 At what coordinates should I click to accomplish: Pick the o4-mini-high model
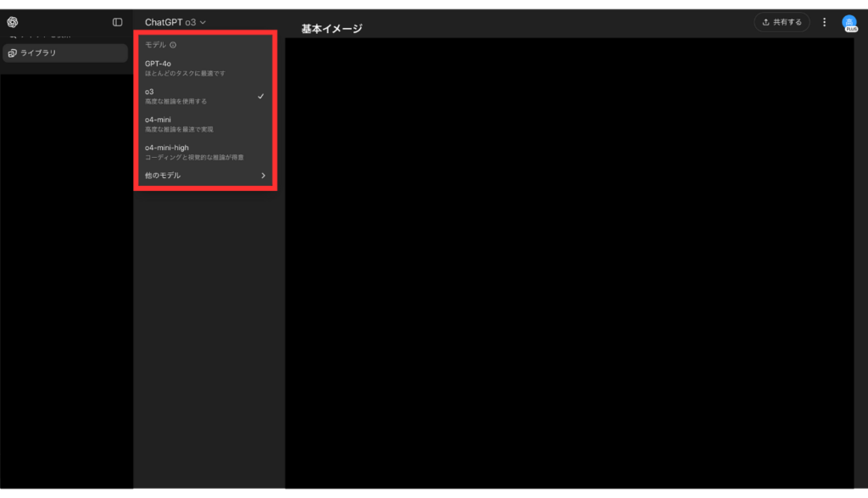pyautogui.click(x=205, y=153)
